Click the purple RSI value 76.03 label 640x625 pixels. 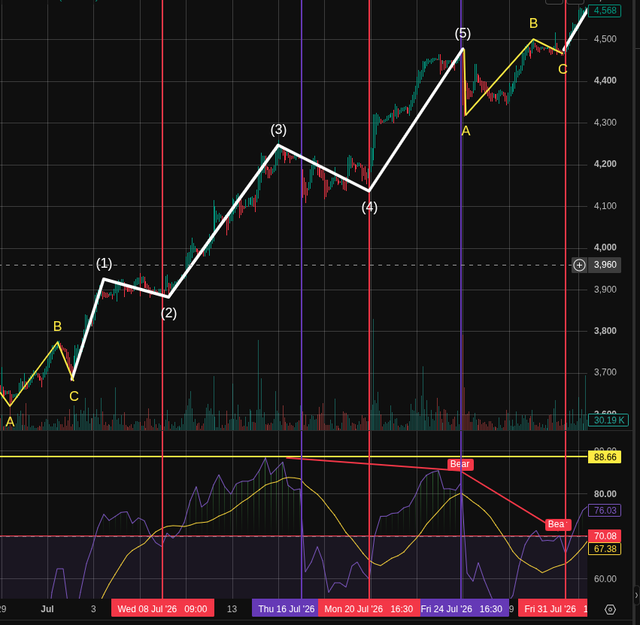point(604,510)
